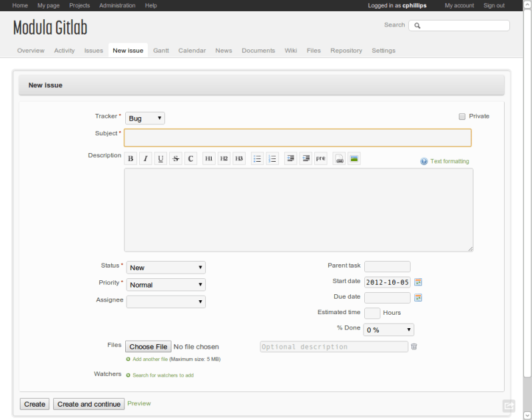Image resolution: width=532 pixels, height=420 pixels.
Task: Open My page in top menu
Action: tap(49, 5)
